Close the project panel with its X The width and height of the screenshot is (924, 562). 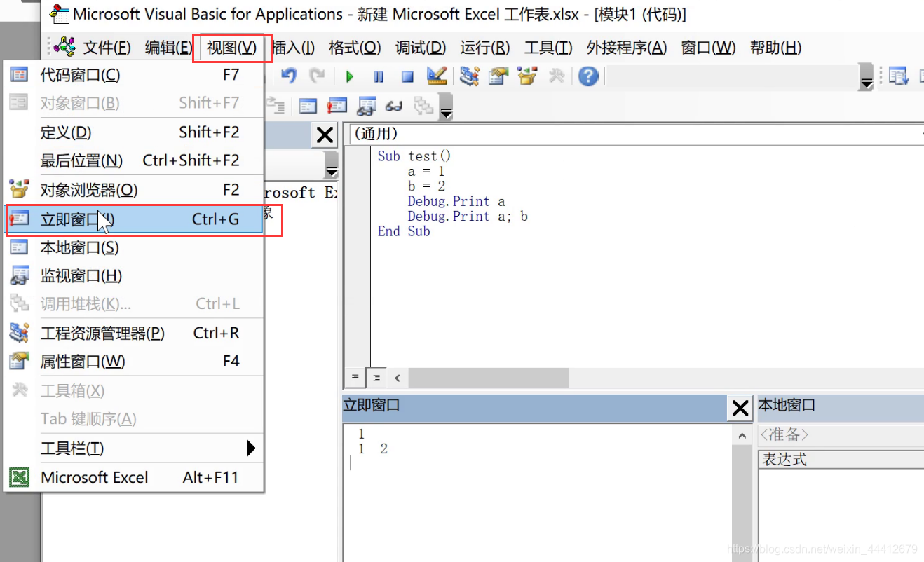point(325,135)
